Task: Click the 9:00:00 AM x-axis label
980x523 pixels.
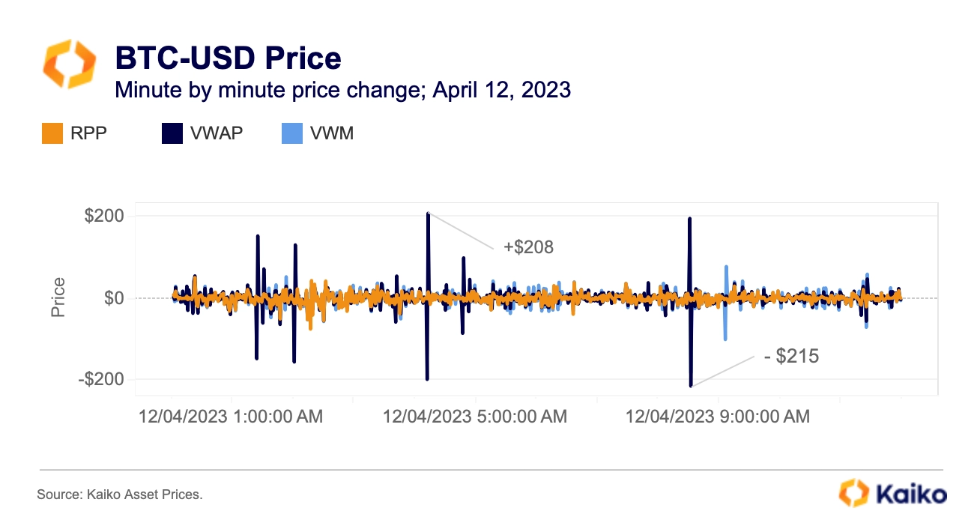Action: 718,416
